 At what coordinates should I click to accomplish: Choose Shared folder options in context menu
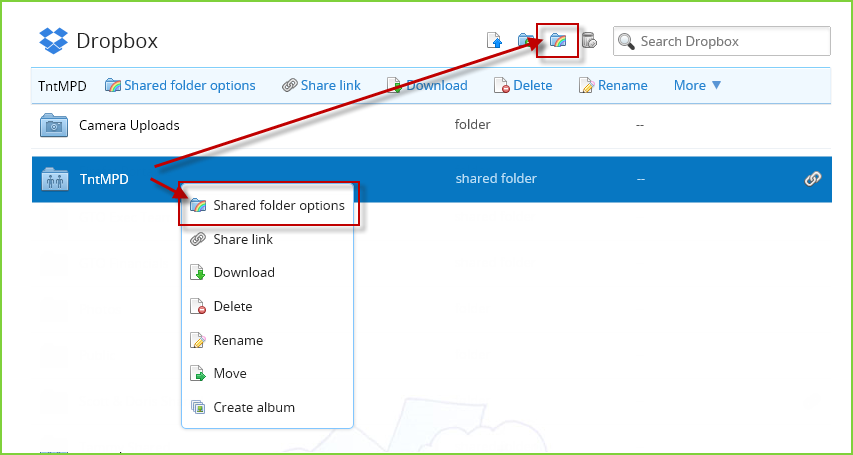click(267, 206)
